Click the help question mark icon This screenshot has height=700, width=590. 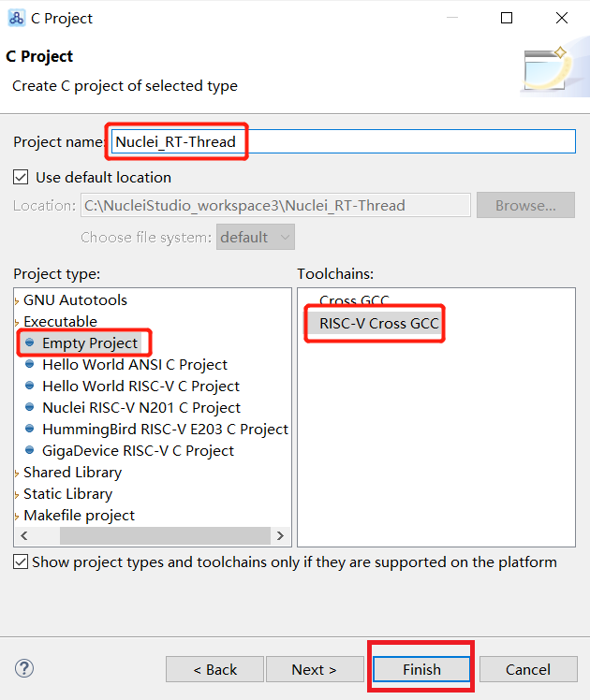pos(25,668)
